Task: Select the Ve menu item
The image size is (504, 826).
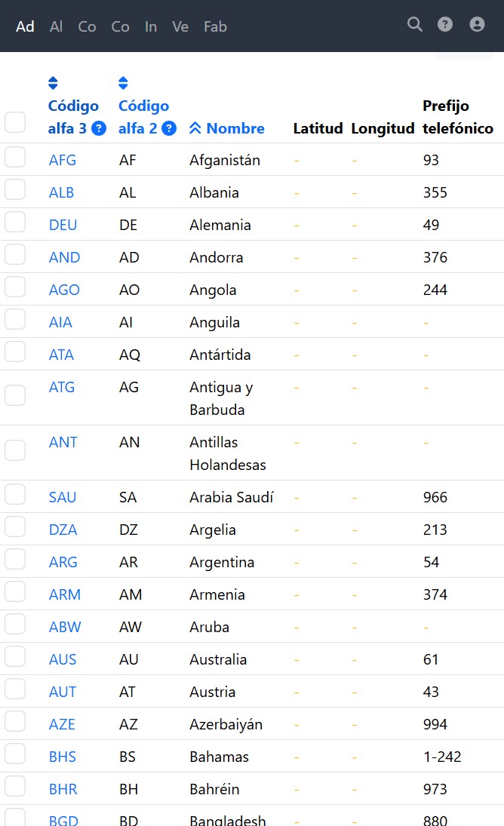Action: pyautogui.click(x=180, y=26)
